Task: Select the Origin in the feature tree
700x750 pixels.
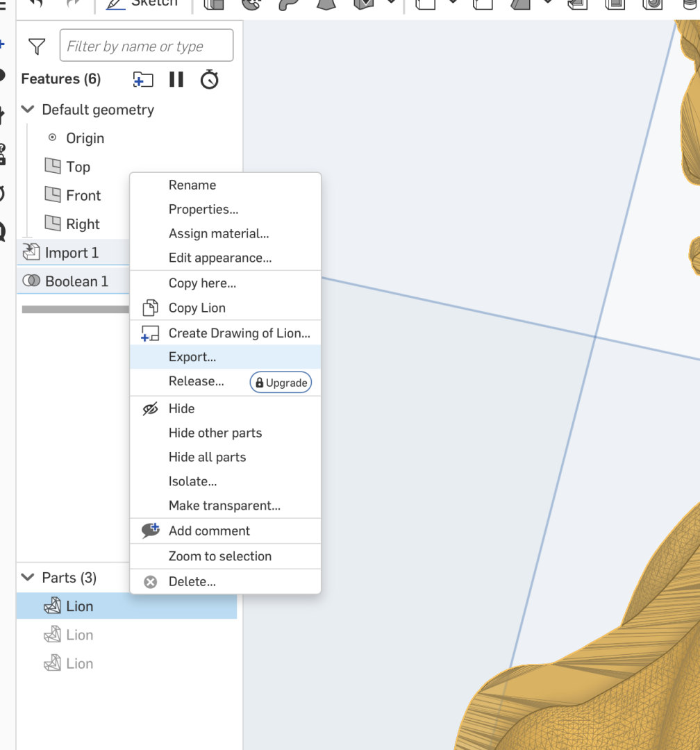Action: click(x=85, y=137)
